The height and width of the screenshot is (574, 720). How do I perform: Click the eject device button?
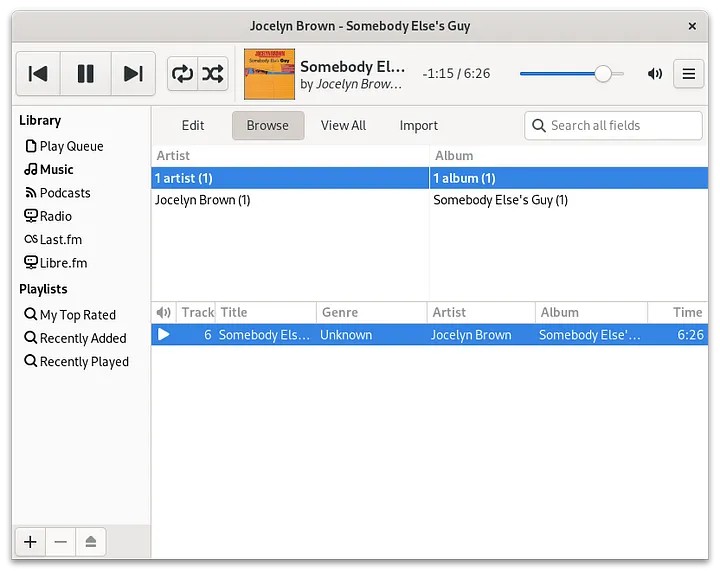tap(90, 542)
